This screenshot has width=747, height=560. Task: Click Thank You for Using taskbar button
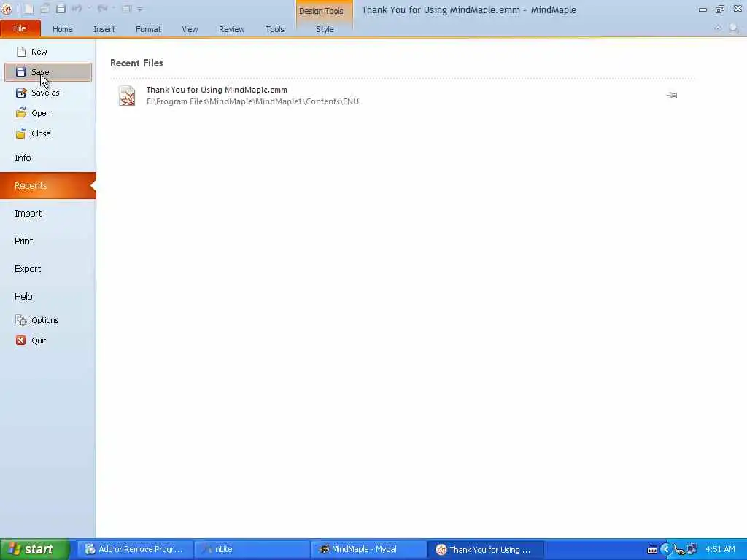(485, 549)
